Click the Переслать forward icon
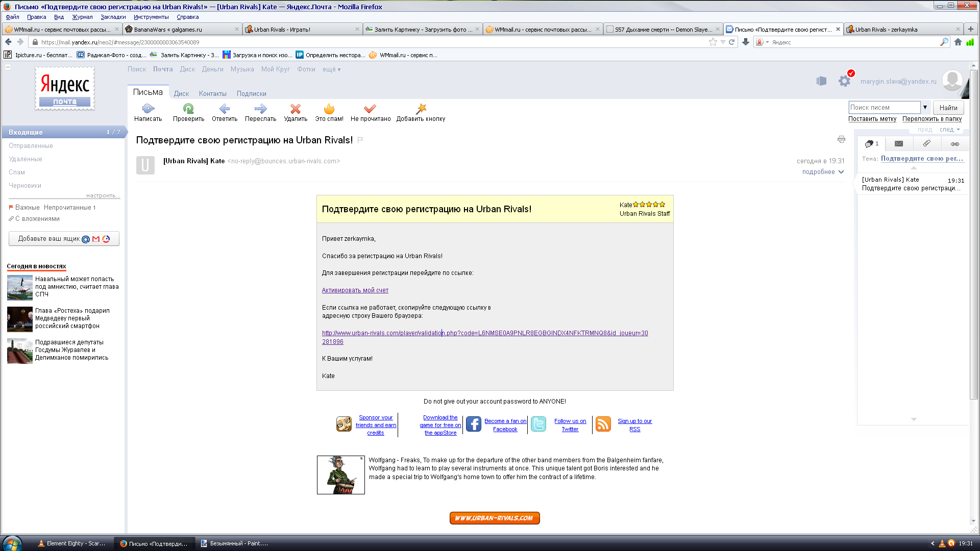Viewport: 980px width, 551px height. pos(260,109)
